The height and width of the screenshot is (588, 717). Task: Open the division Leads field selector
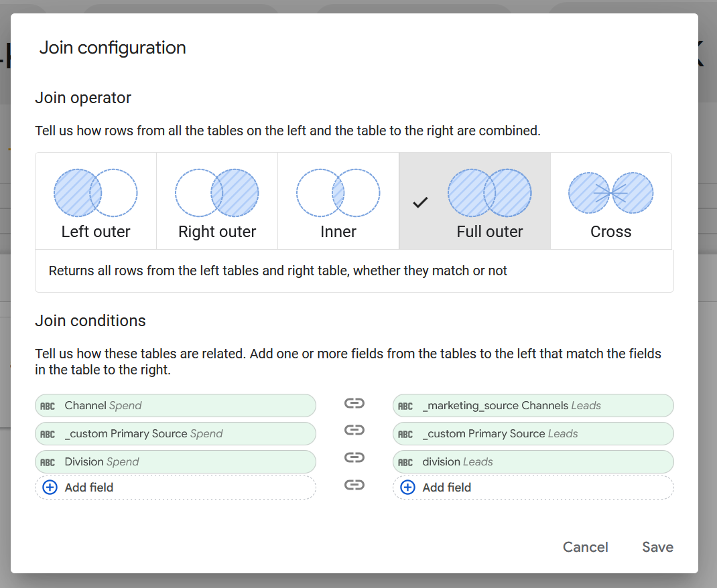(x=533, y=462)
